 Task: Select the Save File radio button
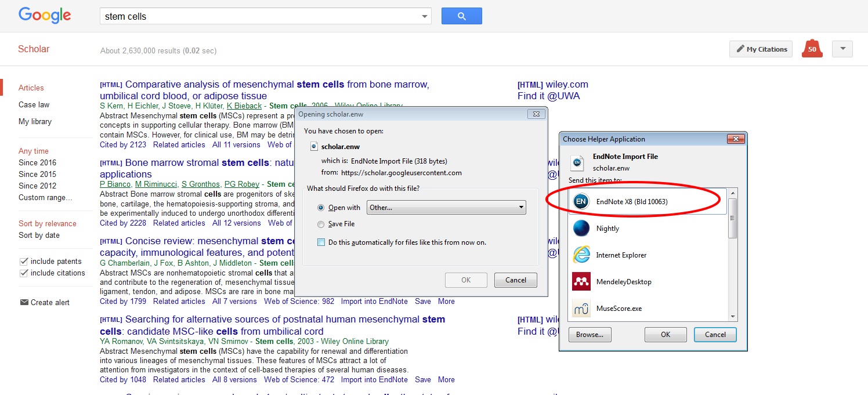(x=321, y=224)
